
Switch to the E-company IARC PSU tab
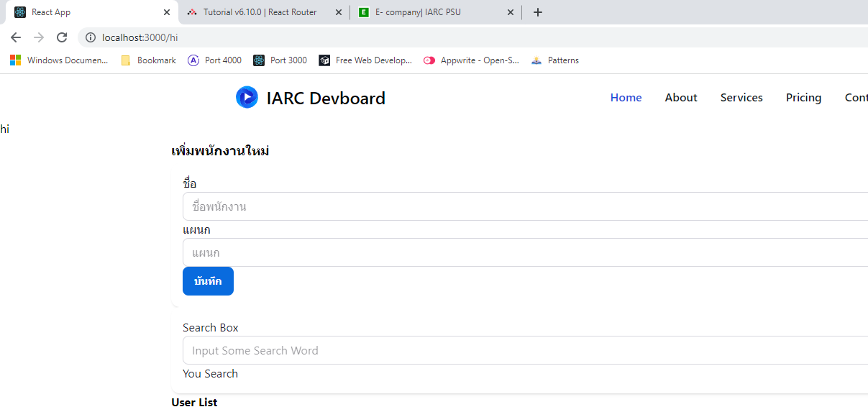point(436,12)
